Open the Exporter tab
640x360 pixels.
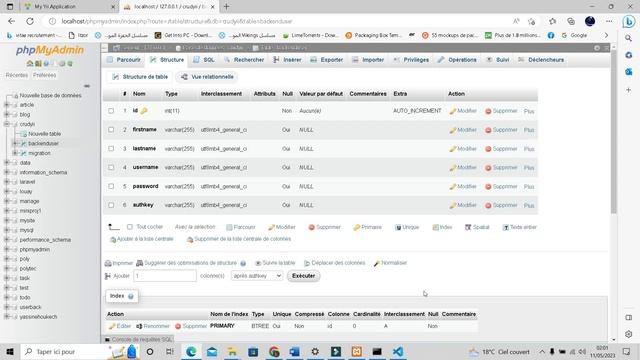click(x=327, y=60)
